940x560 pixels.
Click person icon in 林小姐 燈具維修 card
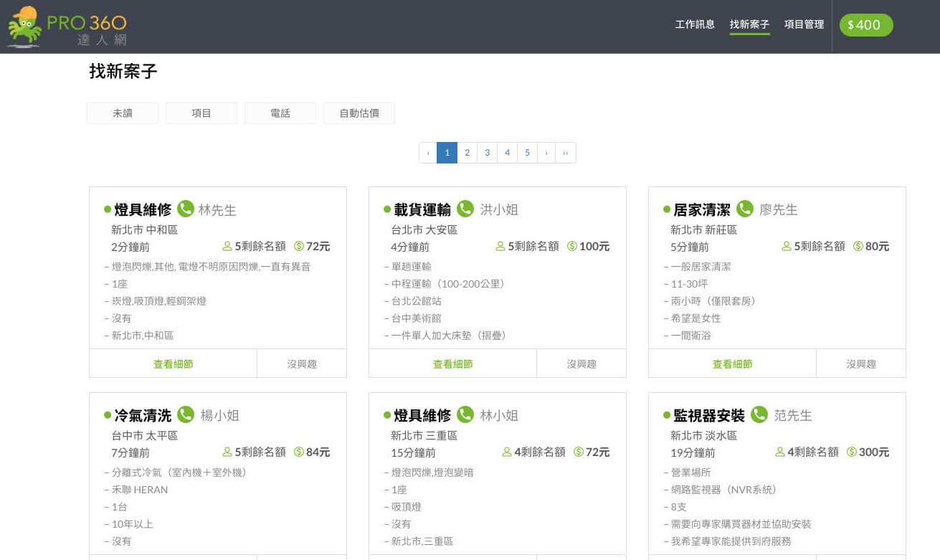507,452
